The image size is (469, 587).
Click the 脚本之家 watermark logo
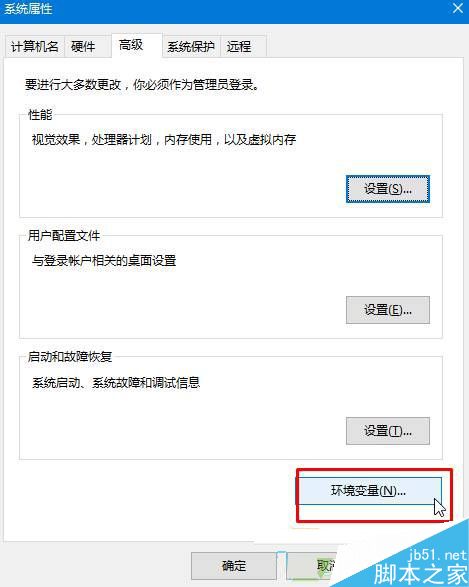tap(421, 574)
